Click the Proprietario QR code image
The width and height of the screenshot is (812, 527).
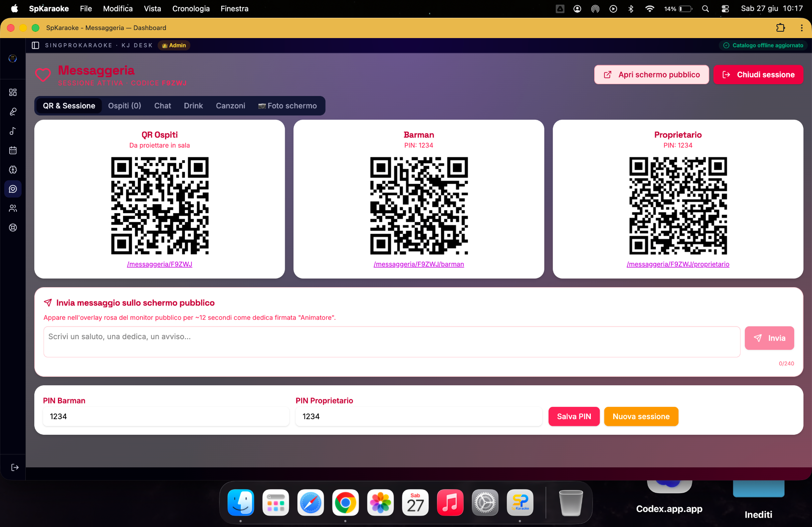pos(678,206)
